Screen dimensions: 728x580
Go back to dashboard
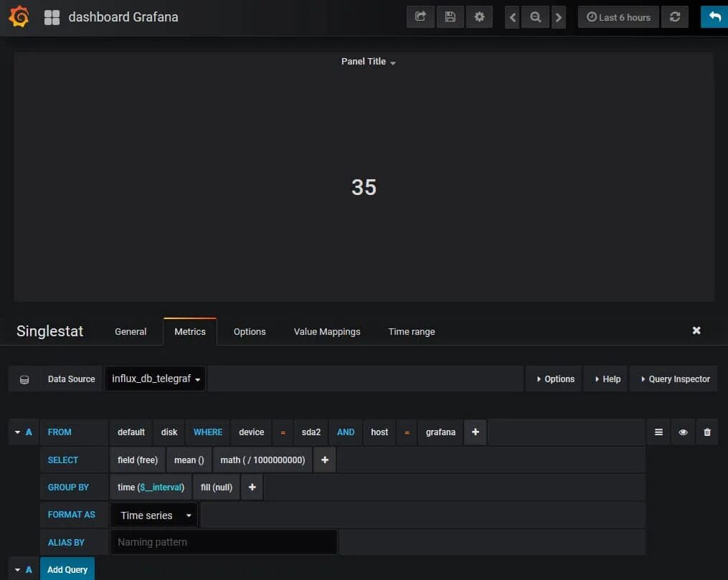714,17
